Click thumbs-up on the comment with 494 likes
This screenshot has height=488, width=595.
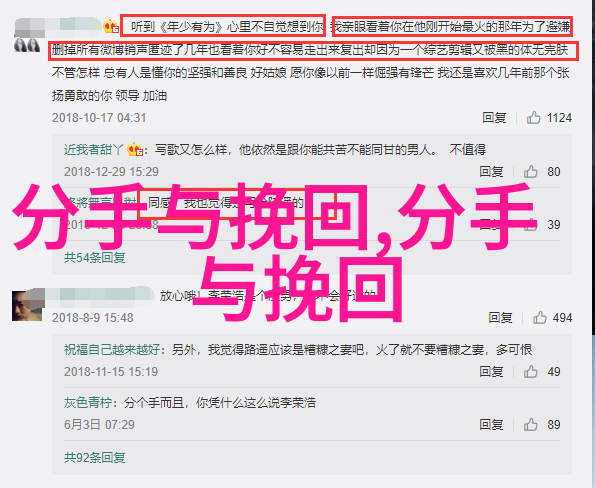(x=540, y=317)
